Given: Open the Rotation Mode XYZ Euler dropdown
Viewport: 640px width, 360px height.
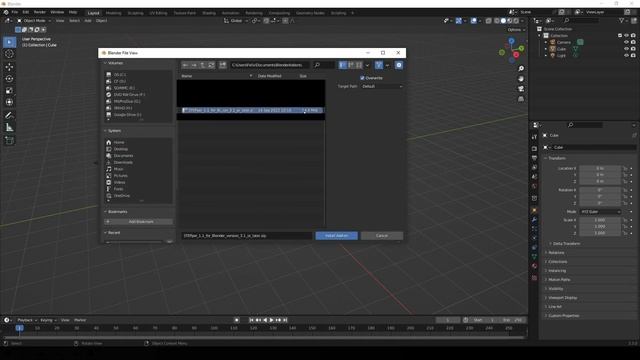Looking at the screenshot, I should 600,212.
